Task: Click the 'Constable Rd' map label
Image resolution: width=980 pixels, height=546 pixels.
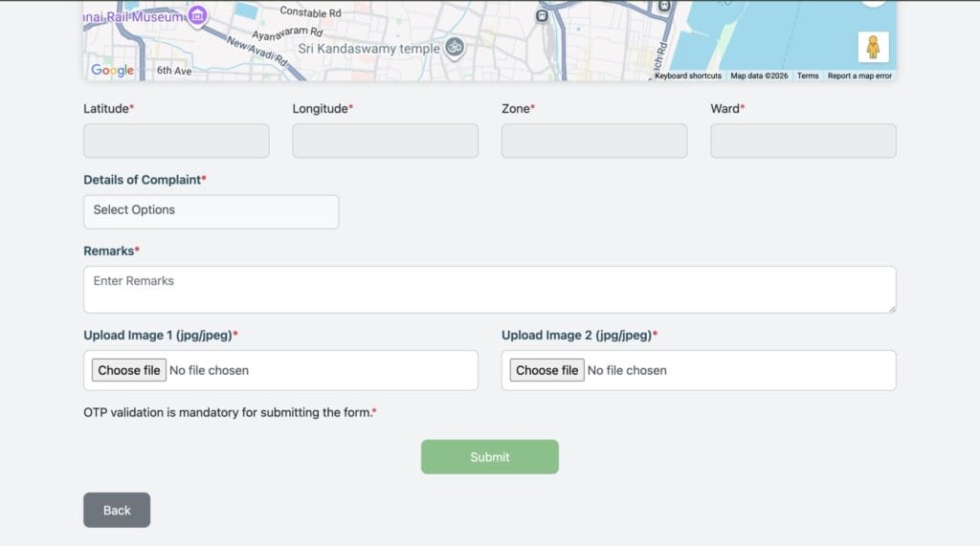Action: (311, 11)
